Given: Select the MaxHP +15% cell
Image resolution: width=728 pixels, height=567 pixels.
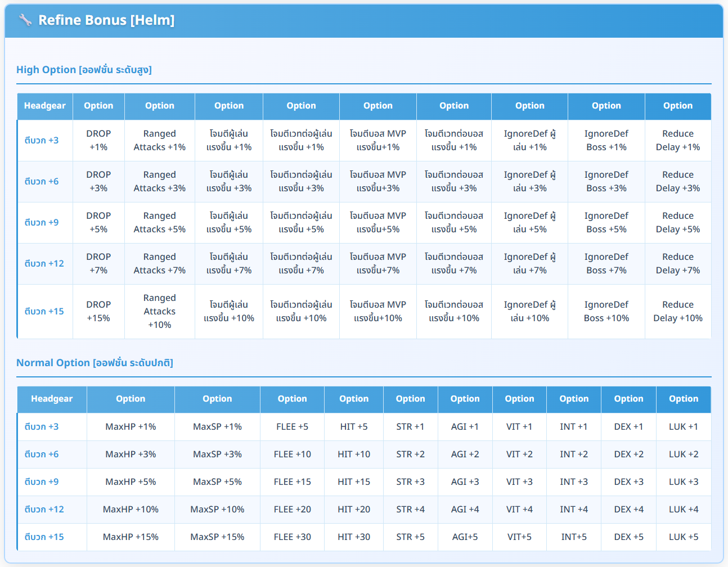Looking at the screenshot, I should point(131,537).
